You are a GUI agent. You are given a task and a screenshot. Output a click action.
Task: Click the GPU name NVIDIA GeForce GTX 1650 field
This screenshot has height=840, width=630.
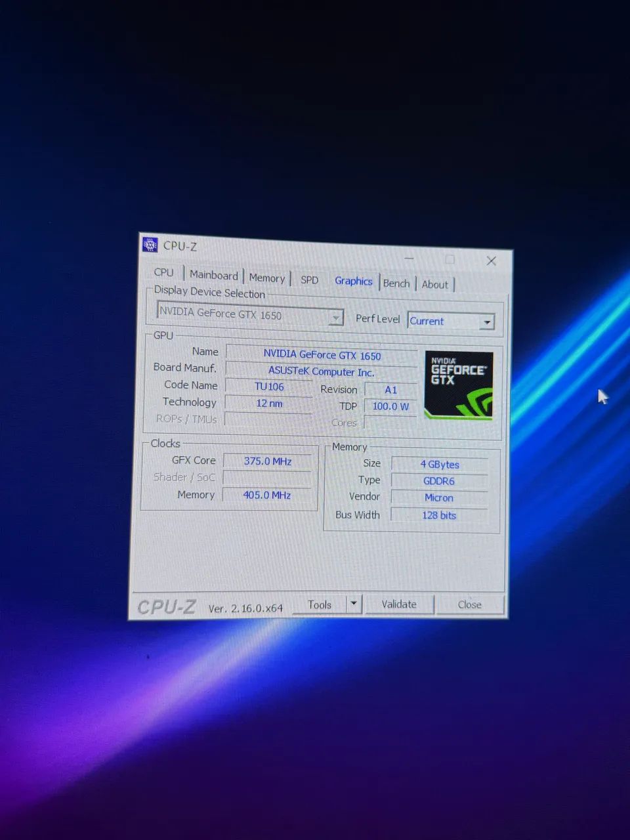322,355
